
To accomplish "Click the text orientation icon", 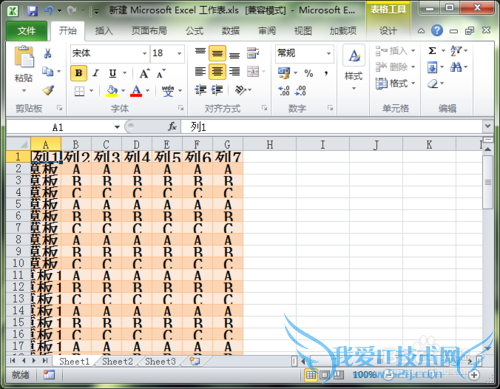I will coord(241,90).
